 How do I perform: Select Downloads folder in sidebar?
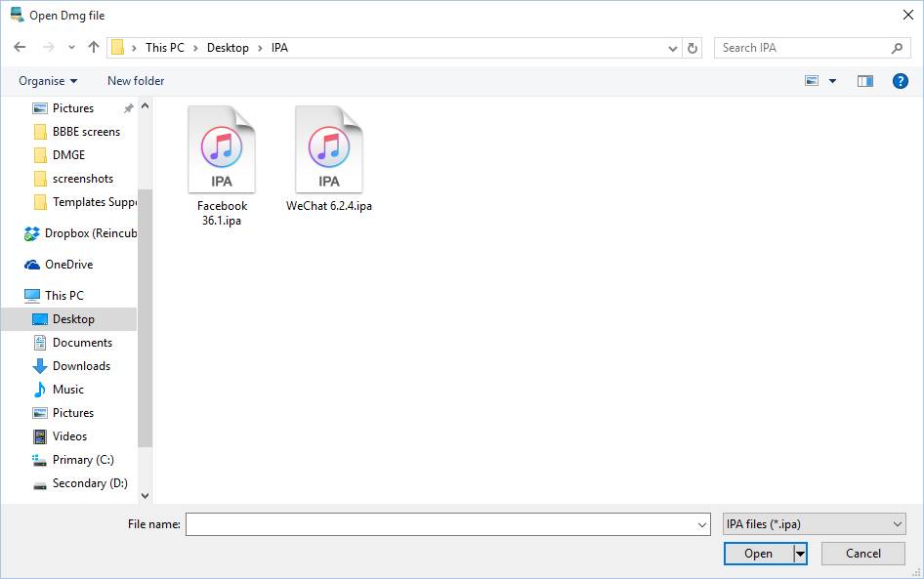pyautogui.click(x=81, y=366)
